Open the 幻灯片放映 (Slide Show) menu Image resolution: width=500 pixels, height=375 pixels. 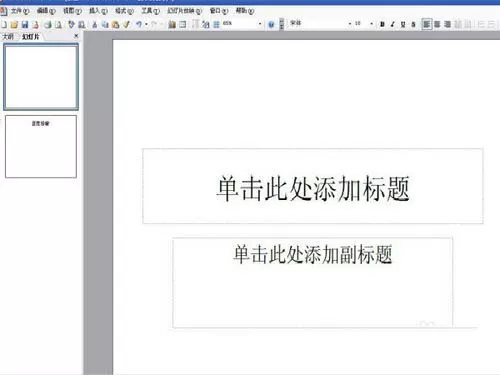tap(185, 11)
